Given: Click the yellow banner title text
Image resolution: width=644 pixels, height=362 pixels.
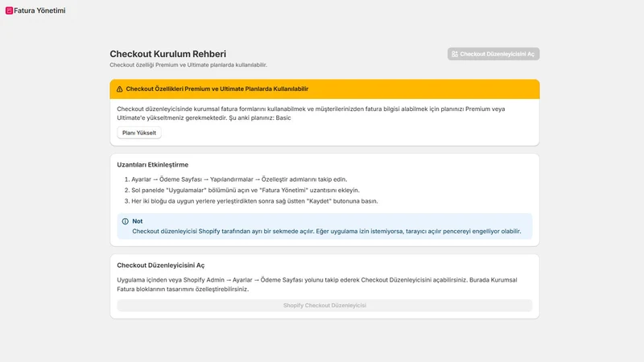Looking at the screenshot, I should tap(217, 89).
